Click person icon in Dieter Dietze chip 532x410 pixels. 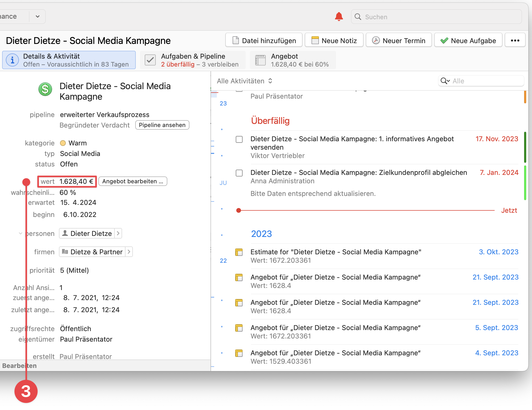[65, 234]
